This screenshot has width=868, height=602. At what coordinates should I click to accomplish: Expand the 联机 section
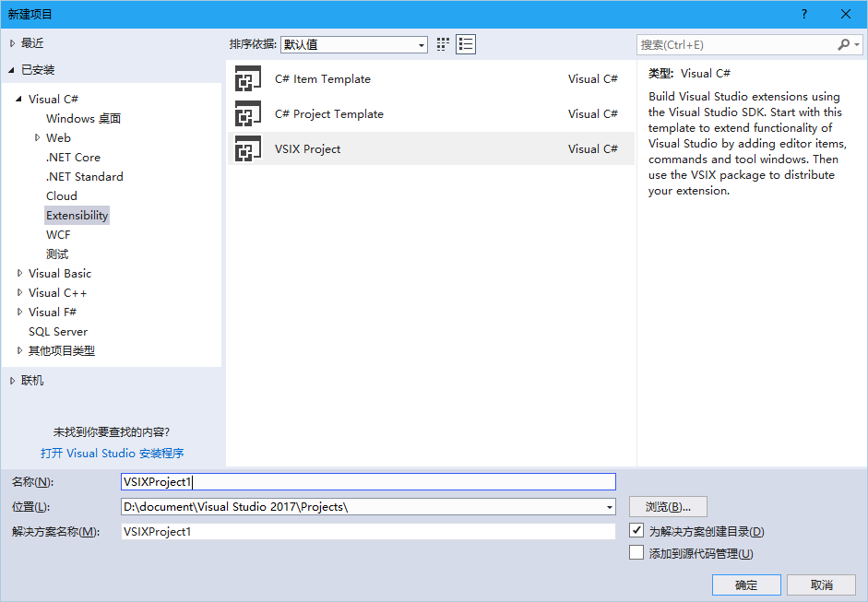(12, 381)
